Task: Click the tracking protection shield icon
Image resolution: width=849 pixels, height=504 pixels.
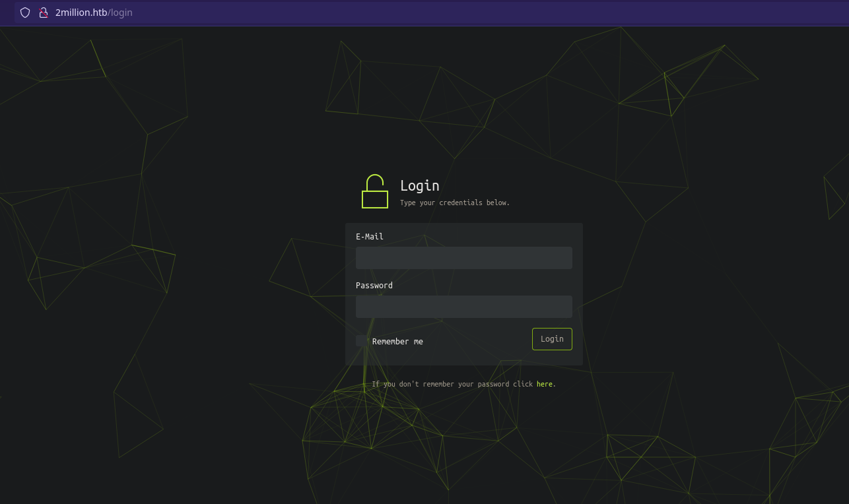Action: (25, 13)
